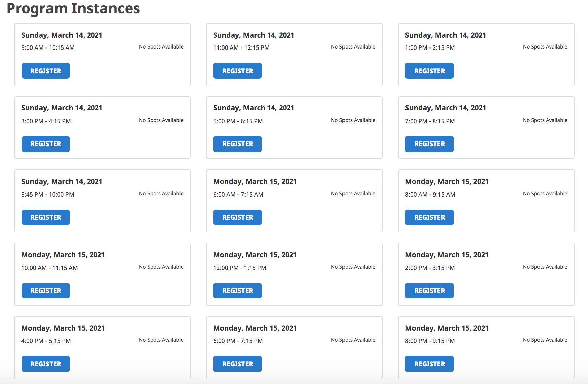Click the Program Instances heading
The height and width of the screenshot is (384, 588).
pos(73,8)
